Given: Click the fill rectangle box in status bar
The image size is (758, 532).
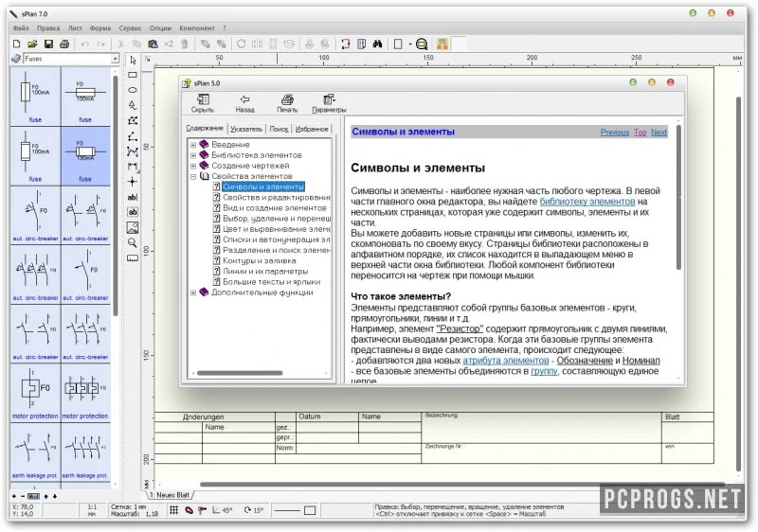Looking at the screenshot, I should tap(310, 510).
